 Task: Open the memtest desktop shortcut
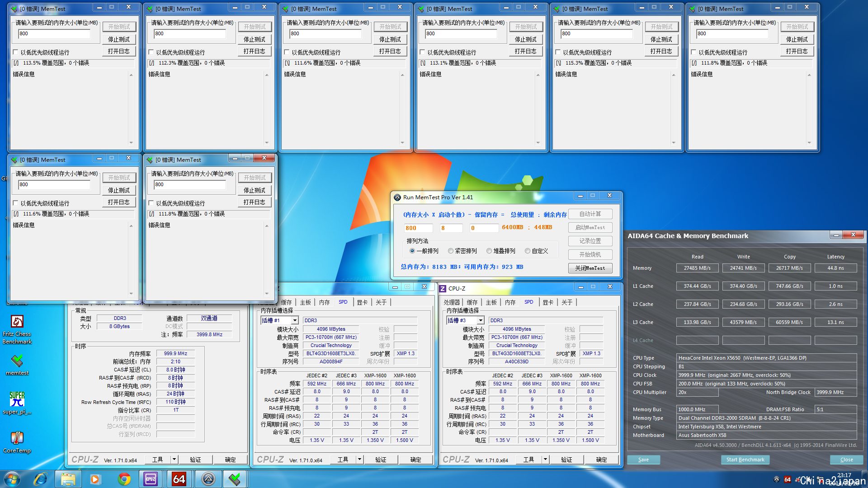pyautogui.click(x=17, y=365)
